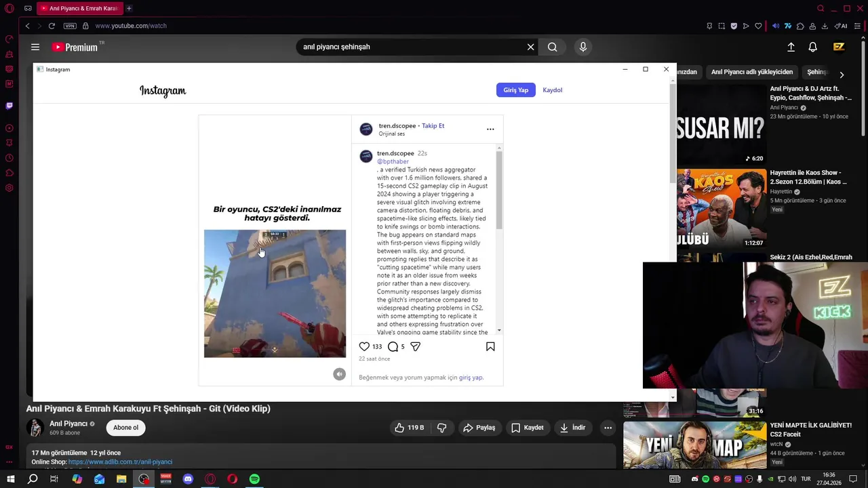The width and height of the screenshot is (868, 488).
Task: Open Discord from taskbar
Action: [188, 479]
